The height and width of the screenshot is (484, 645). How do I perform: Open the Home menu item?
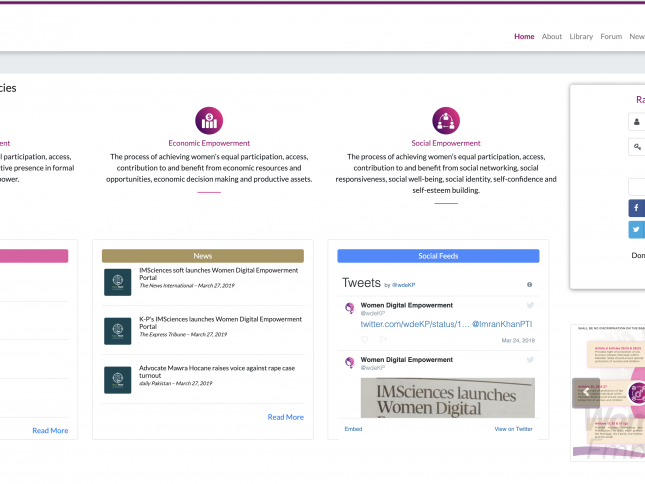524,36
